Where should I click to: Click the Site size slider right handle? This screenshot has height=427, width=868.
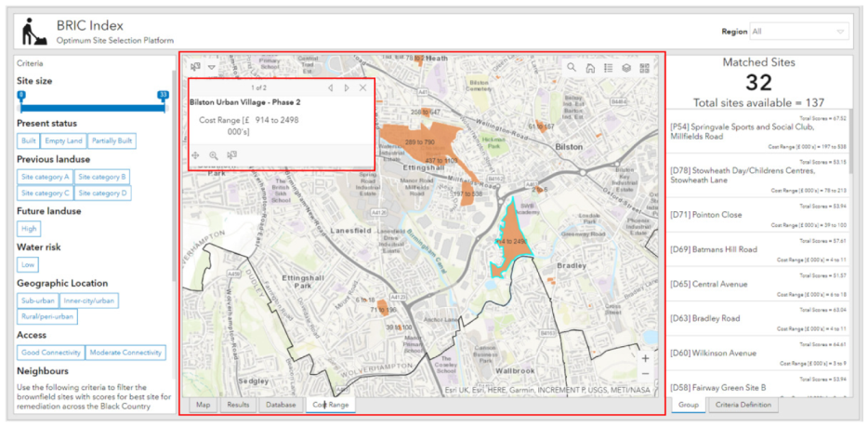(164, 96)
